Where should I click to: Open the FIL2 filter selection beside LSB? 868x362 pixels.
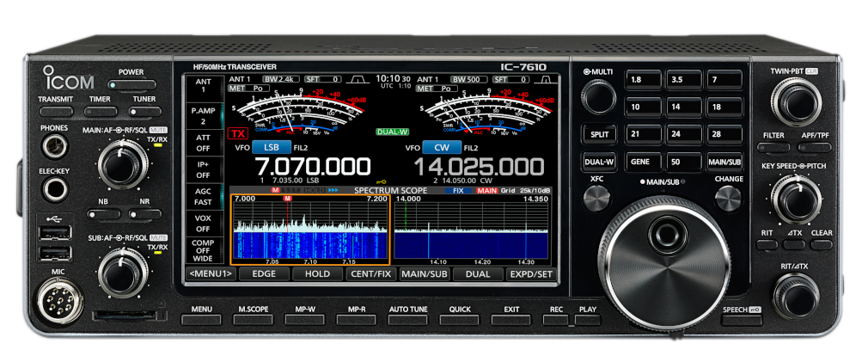[x=302, y=148]
